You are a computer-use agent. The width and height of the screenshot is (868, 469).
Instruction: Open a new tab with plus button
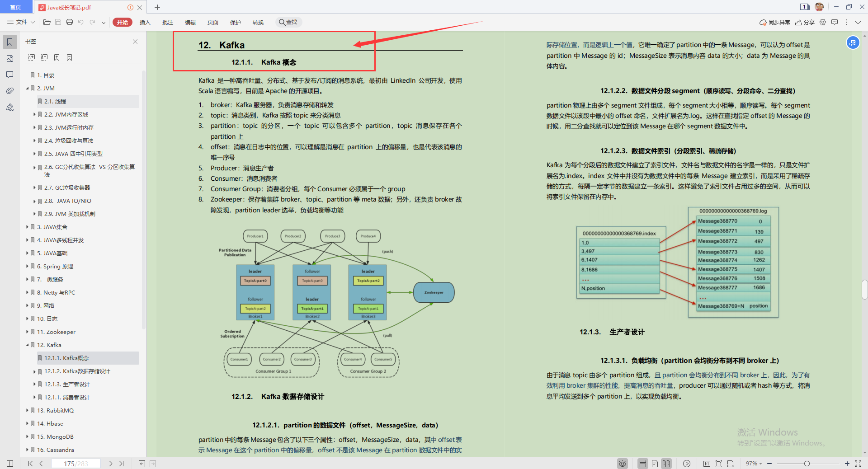[x=157, y=7]
